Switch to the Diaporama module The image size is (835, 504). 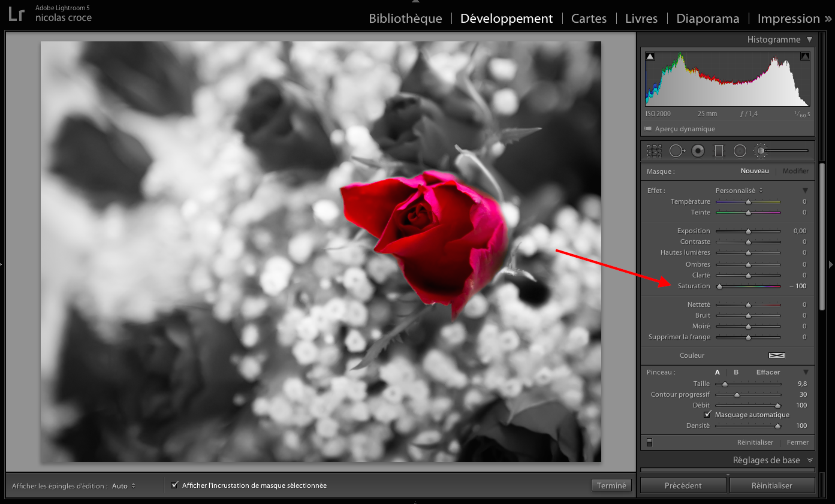coord(708,19)
